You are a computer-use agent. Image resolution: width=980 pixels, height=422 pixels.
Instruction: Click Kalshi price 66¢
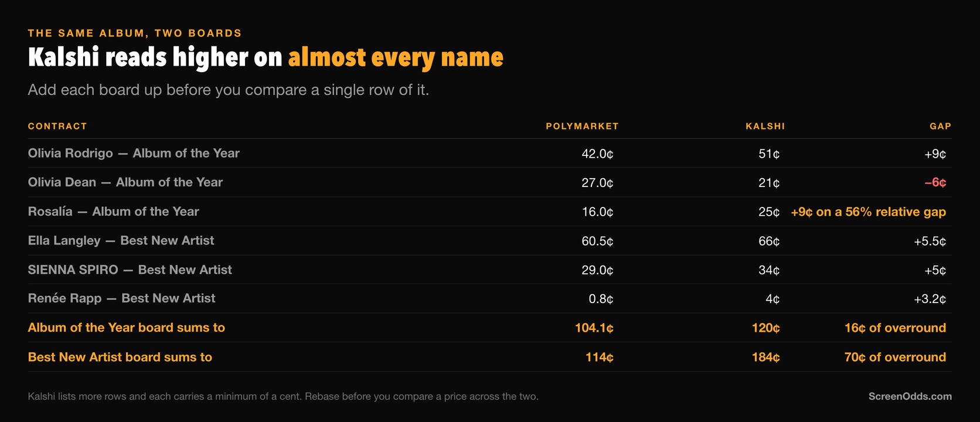[x=769, y=241]
